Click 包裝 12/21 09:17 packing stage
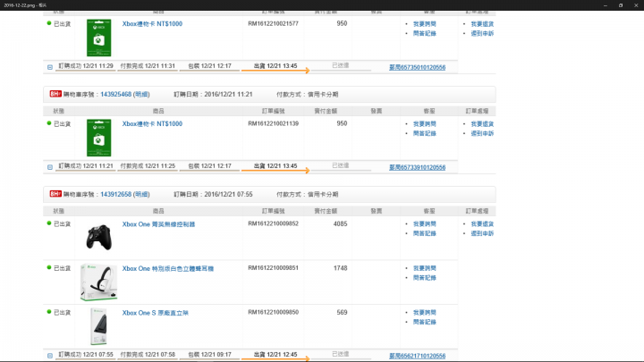The height and width of the screenshot is (362, 644). point(209,354)
